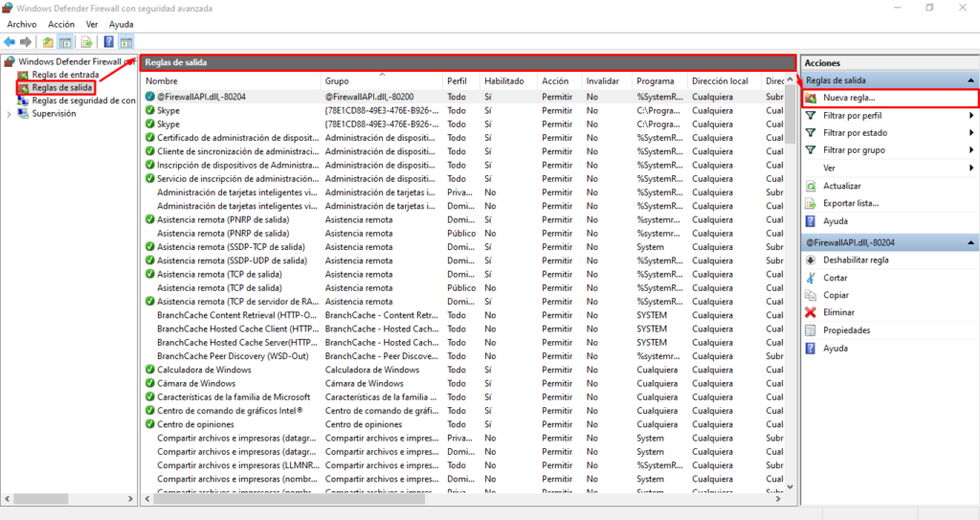Open the Acción menu

click(61, 24)
